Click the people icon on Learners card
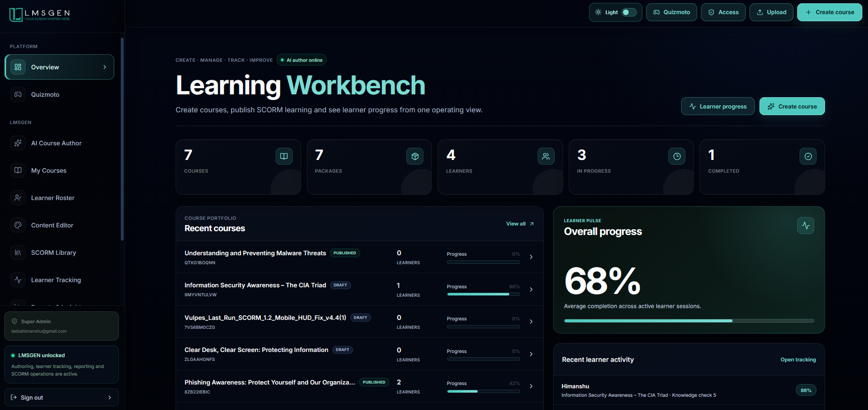Viewport: 868px width, 410px height. click(x=546, y=156)
